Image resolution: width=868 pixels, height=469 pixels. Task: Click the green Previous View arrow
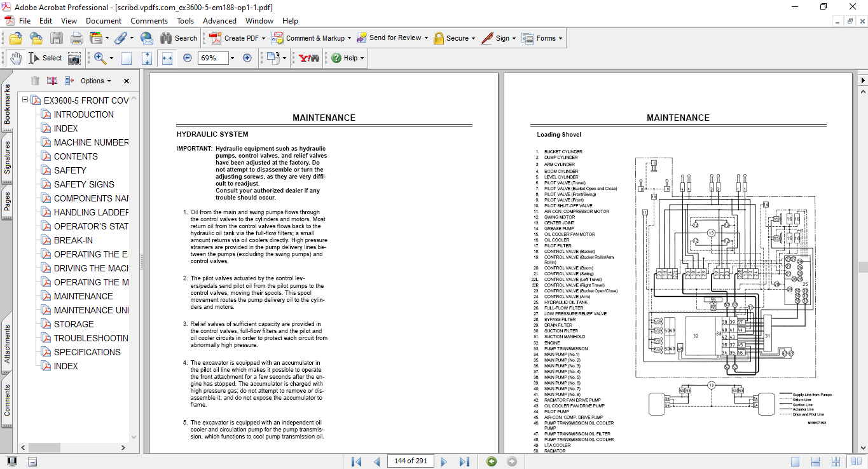pyautogui.click(x=492, y=461)
